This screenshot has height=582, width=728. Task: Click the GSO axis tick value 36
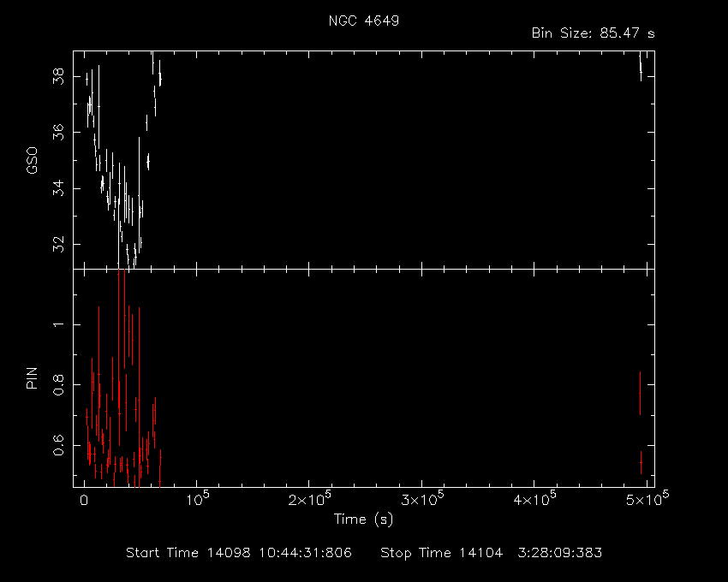[59, 133]
